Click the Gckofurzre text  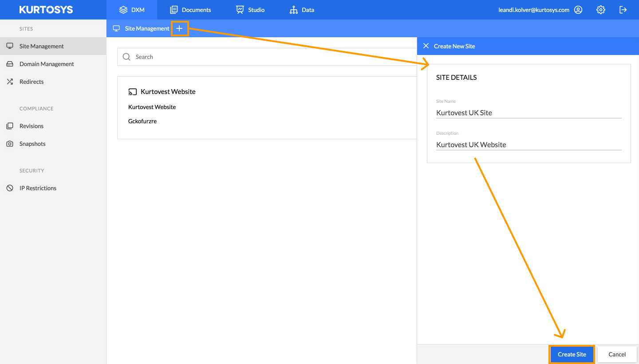142,121
